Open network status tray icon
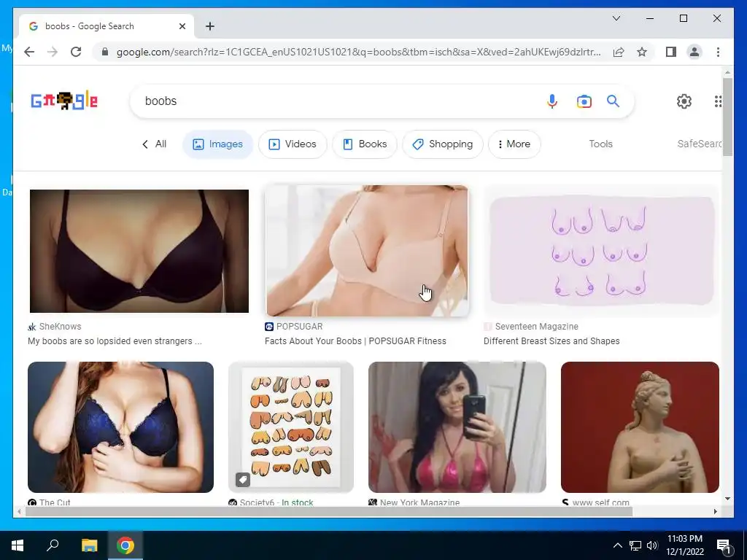Image resolution: width=747 pixels, height=560 pixels. [x=635, y=545]
